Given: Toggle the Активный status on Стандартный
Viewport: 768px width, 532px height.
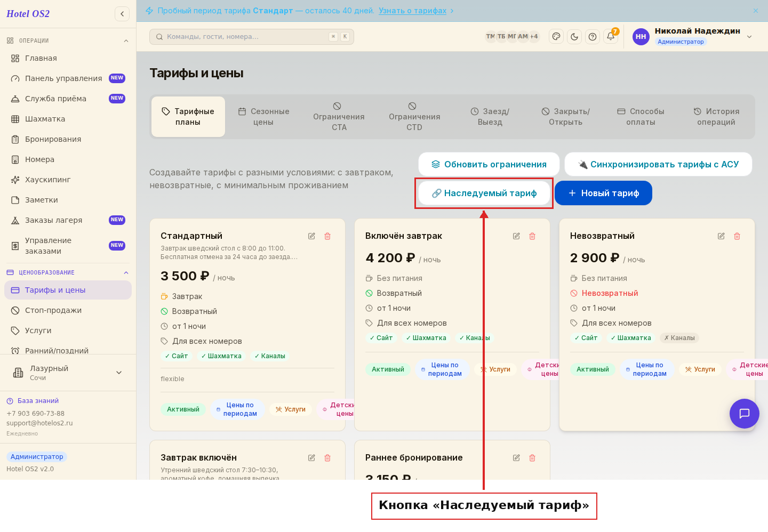Looking at the screenshot, I should tap(183, 409).
